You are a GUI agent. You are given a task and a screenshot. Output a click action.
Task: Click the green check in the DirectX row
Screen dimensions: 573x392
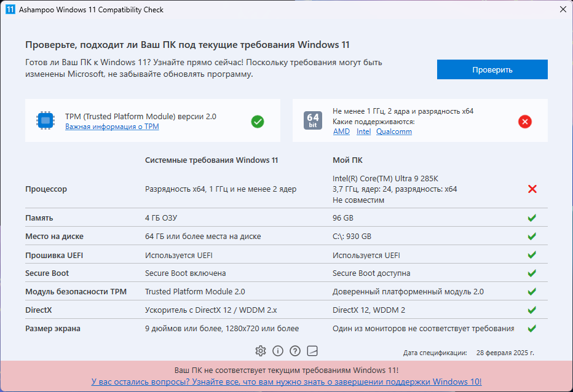[532, 310]
